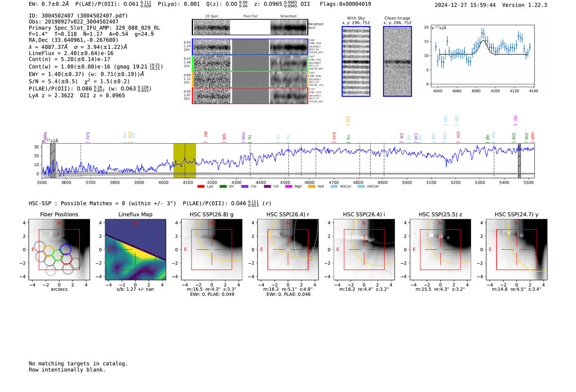The height and width of the screenshot is (392, 576).
Task: Click the blue fiber circle in Fiber Positions
Action: coord(65,249)
